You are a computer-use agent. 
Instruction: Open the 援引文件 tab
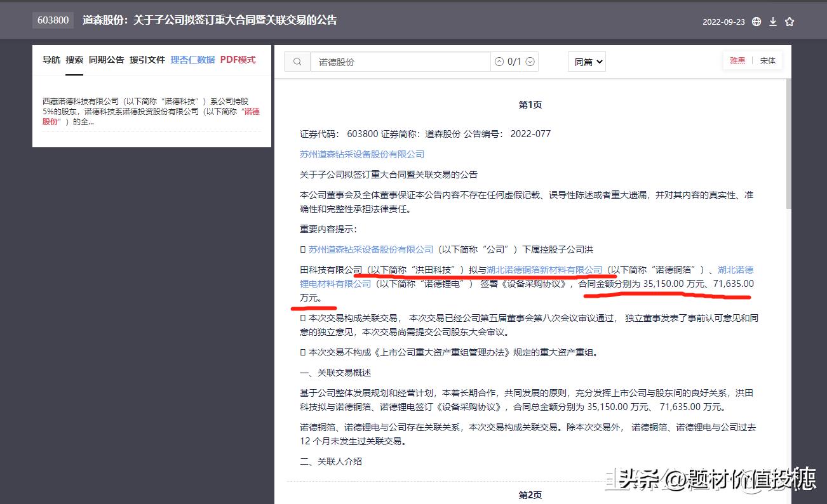pos(147,60)
